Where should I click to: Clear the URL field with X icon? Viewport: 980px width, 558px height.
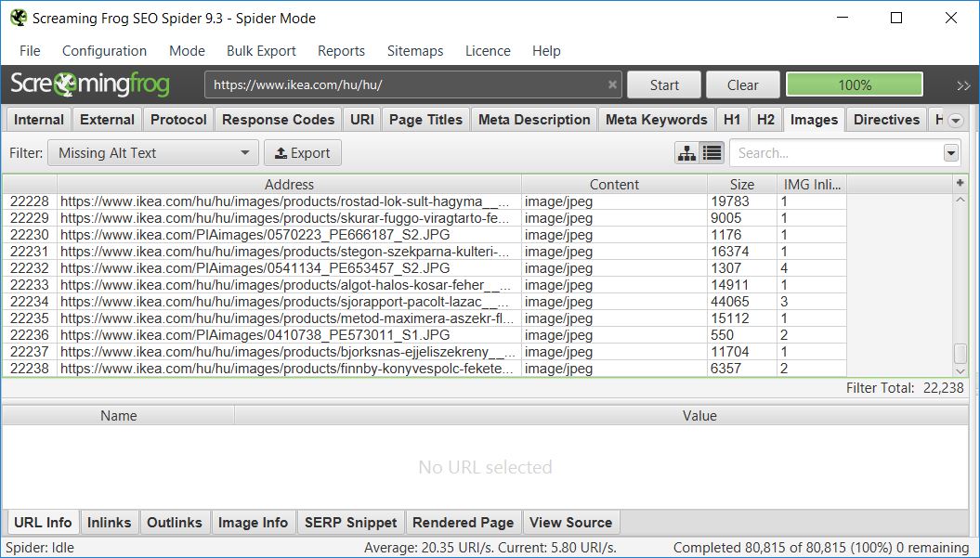tap(612, 85)
